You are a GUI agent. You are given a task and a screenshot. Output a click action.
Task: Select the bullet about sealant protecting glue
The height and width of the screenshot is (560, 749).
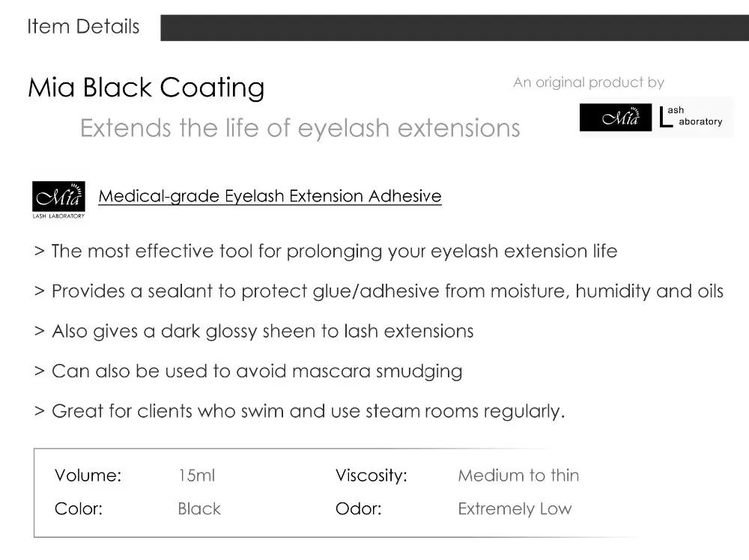tap(379, 291)
